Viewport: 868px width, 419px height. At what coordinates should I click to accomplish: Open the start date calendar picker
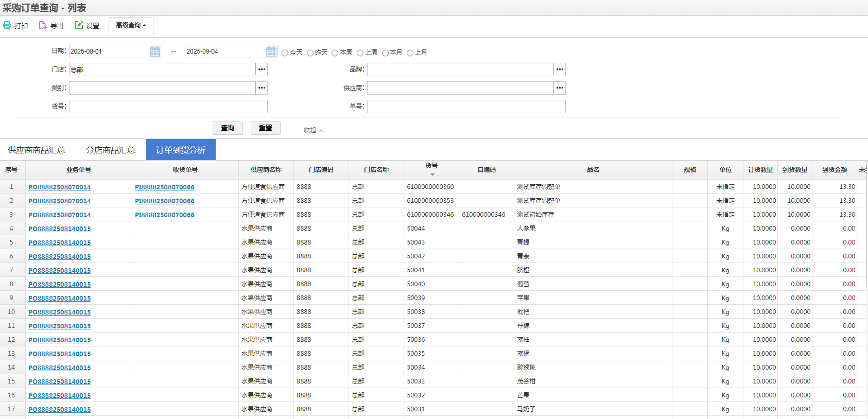pos(154,51)
